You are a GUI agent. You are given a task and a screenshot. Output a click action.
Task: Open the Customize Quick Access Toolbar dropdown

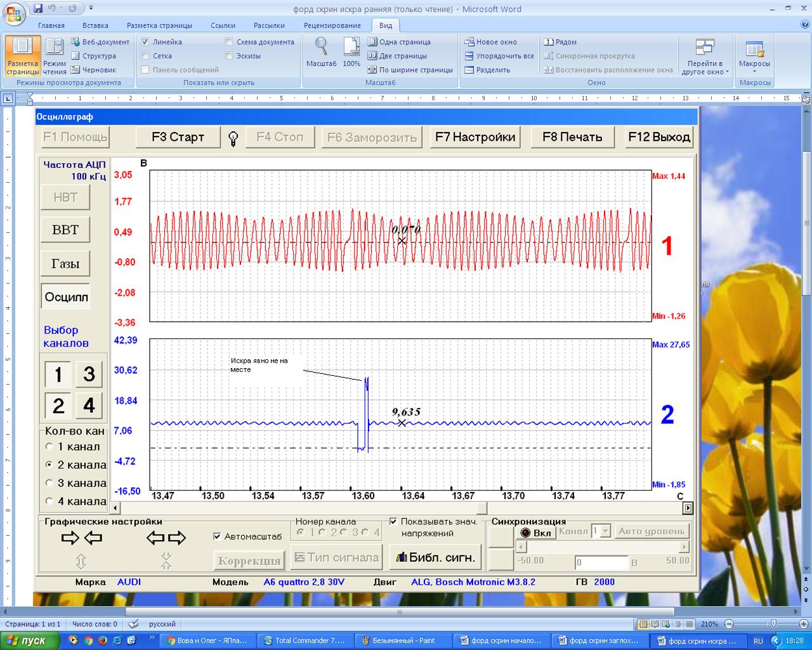click(x=91, y=8)
